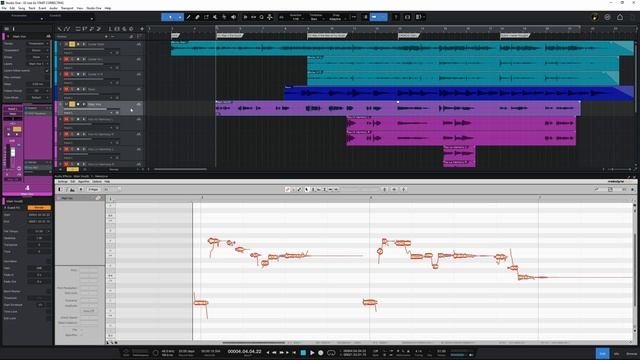Adjust the Melodyne tool slider in toolbar
The image size is (640, 360).
tap(360, 189)
